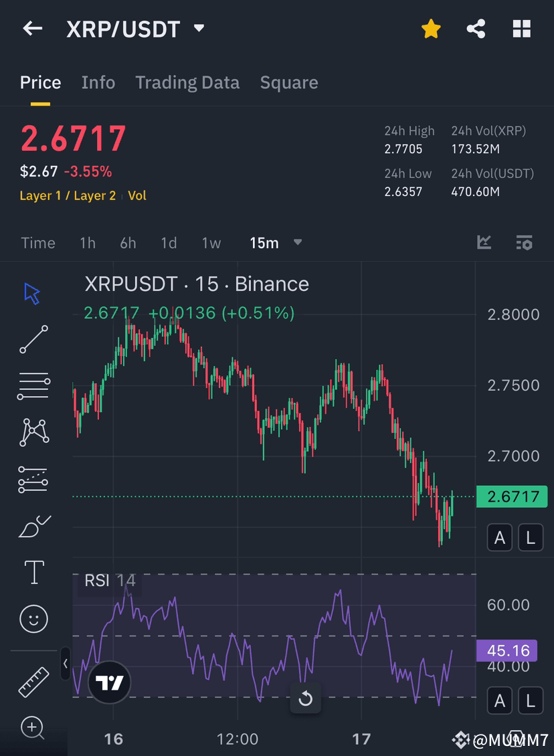Open the Vol tag link
This screenshot has width=554, height=756.
(137, 195)
